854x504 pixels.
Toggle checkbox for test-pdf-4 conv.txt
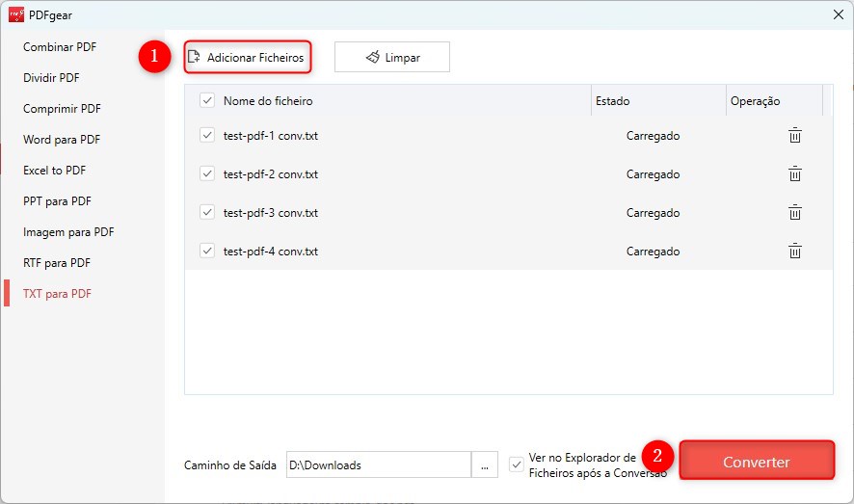pos(207,251)
